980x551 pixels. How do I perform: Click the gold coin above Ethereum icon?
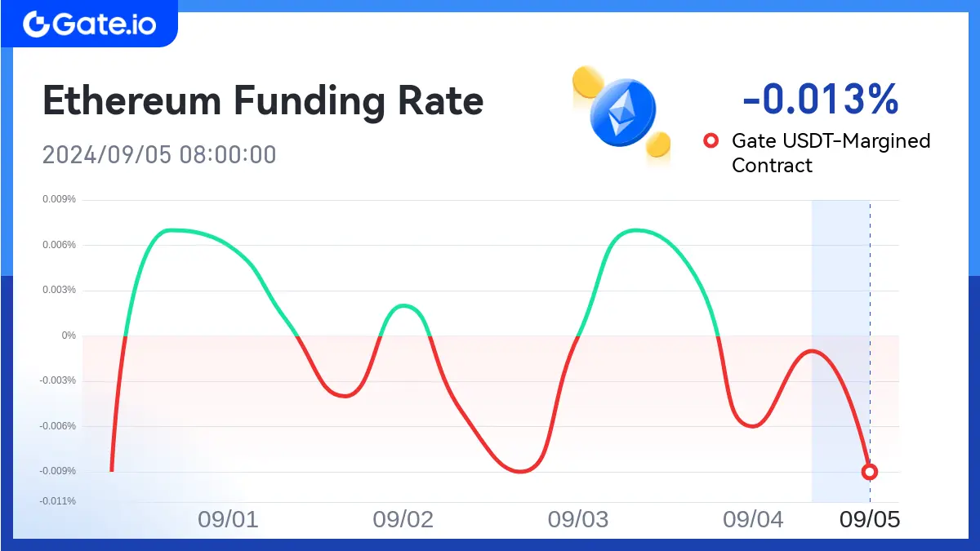(586, 84)
